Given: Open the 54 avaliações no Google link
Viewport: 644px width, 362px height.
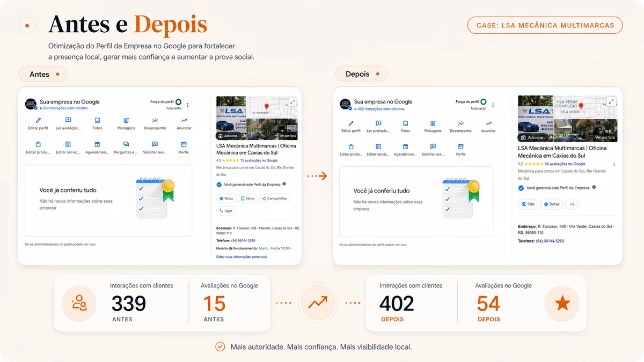Looking at the screenshot, I should [565, 164].
